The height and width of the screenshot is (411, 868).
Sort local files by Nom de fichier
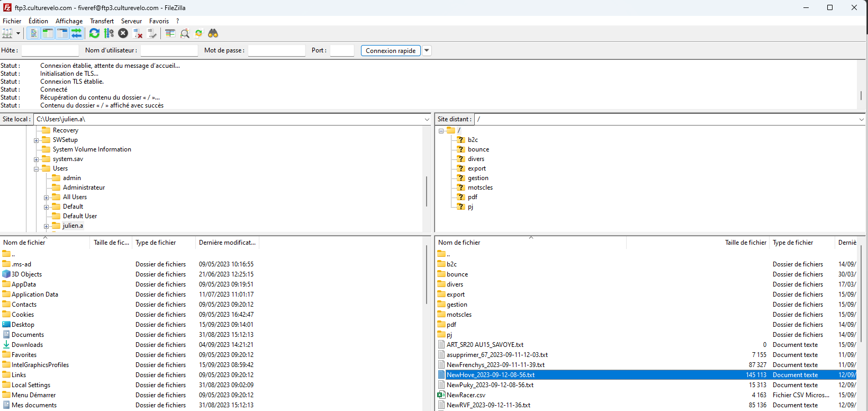click(x=45, y=243)
